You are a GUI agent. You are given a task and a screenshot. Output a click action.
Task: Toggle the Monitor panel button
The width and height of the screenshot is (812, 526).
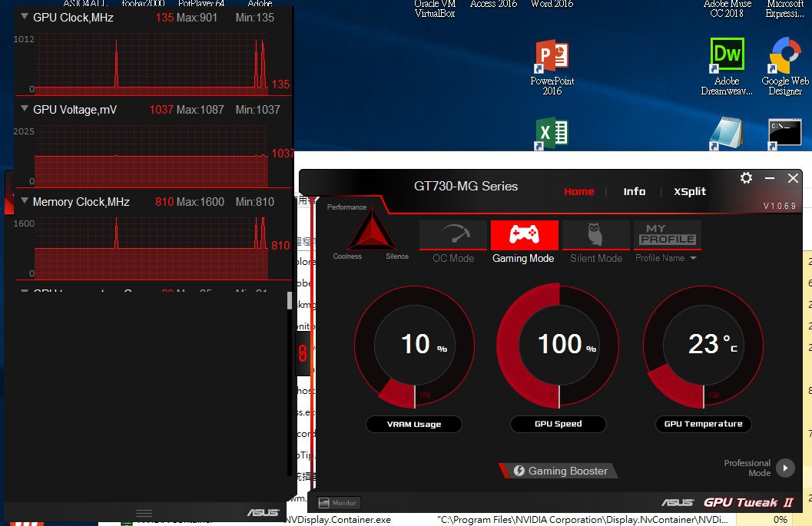click(x=338, y=503)
